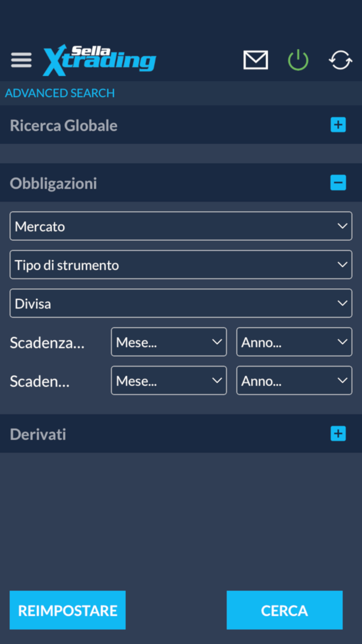The image size is (362, 644).
Task: Refresh data with the sync icon
Action: pyautogui.click(x=340, y=60)
